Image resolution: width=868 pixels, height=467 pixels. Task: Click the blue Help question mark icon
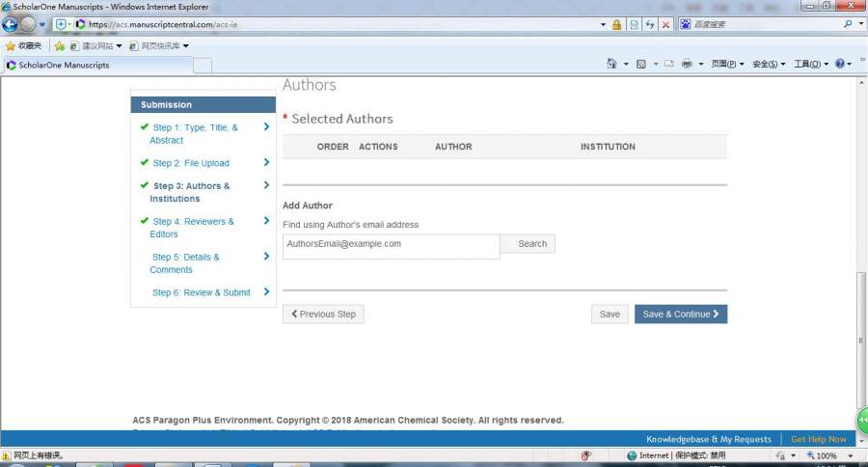[840, 64]
